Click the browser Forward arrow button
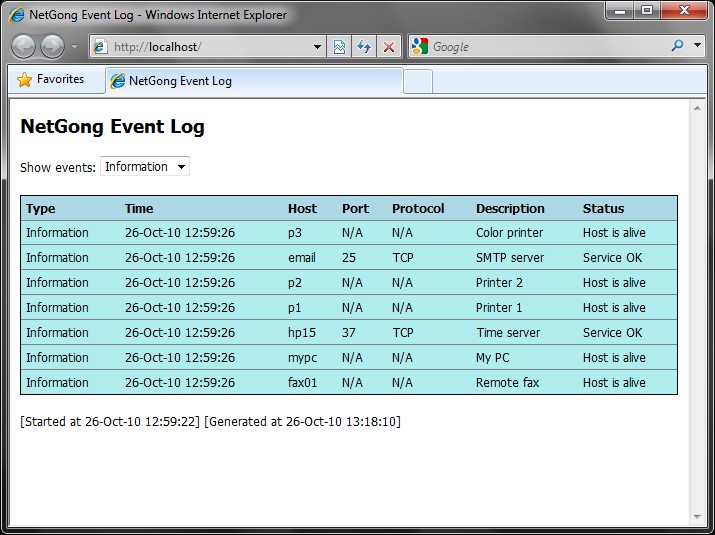 tap(52, 46)
